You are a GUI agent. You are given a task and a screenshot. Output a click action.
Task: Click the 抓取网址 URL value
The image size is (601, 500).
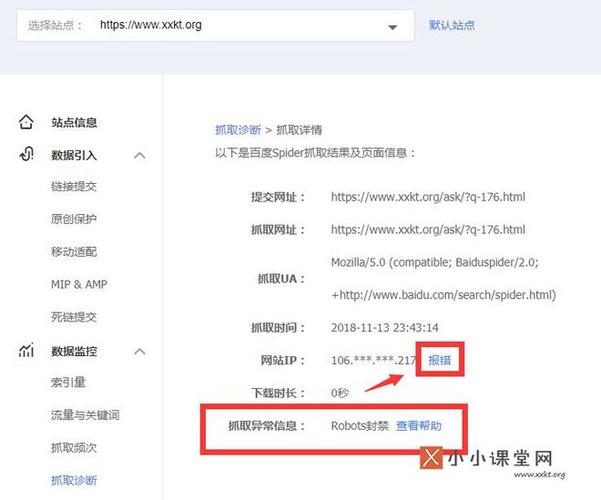(428, 230)
